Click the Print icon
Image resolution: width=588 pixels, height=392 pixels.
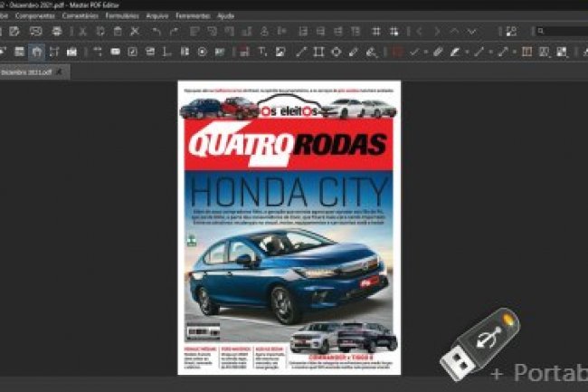coord(57,31)
